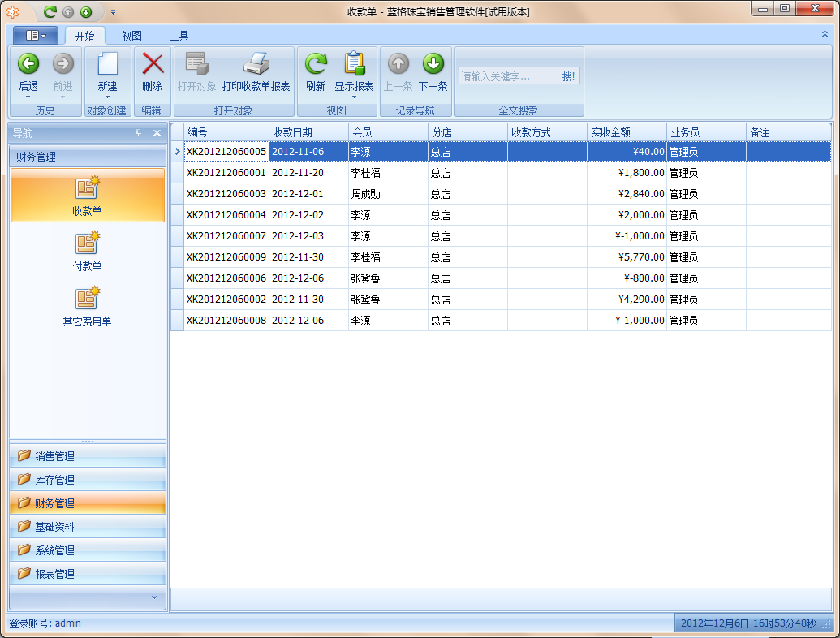Screen dimensions: 840x638
Task: Open the application menu button
Action: 36,36
